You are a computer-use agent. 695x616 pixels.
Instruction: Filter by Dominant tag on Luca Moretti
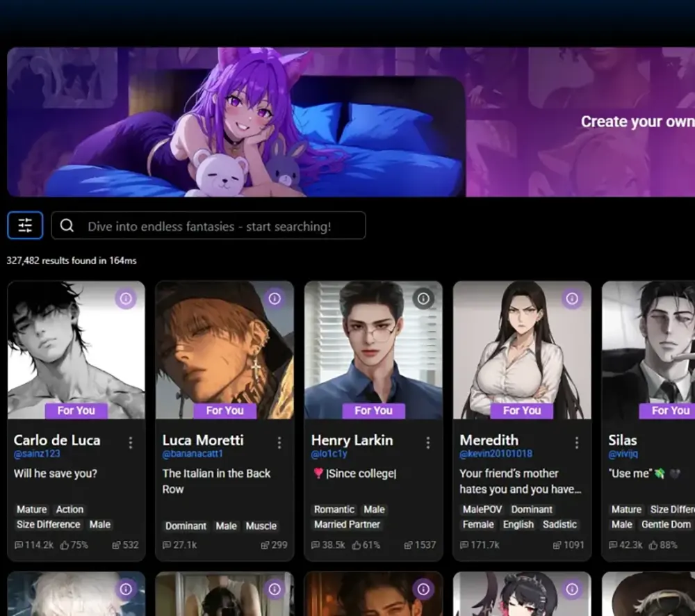coord(186,526)
